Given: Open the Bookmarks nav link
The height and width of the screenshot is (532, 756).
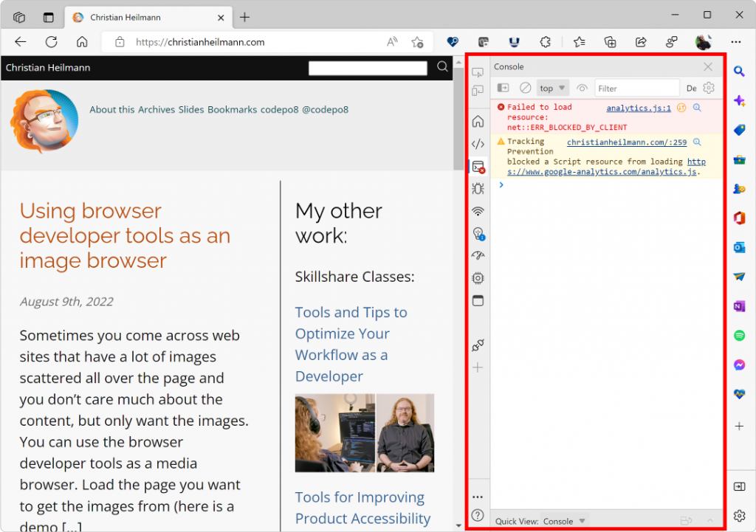Looking at the screenshot, I should click(233, 109).
